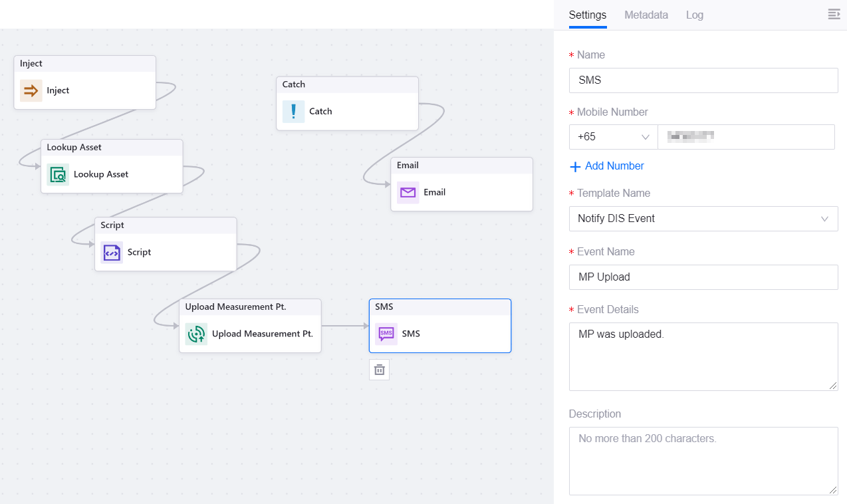Collapse the side panel via menu icon
This screenshot has width=847, height=504.
[x=834, y=15]
